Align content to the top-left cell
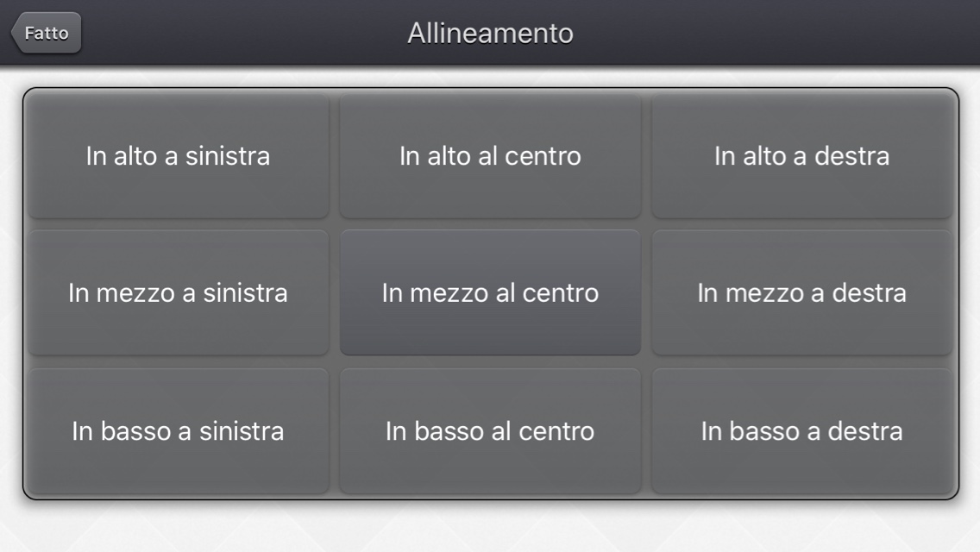 tap(178, 155)
